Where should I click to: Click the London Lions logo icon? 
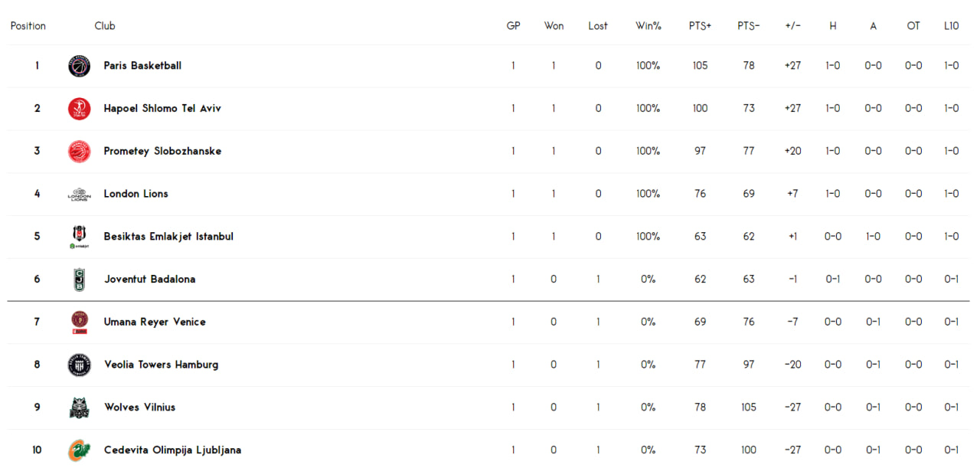coord(80,195)
